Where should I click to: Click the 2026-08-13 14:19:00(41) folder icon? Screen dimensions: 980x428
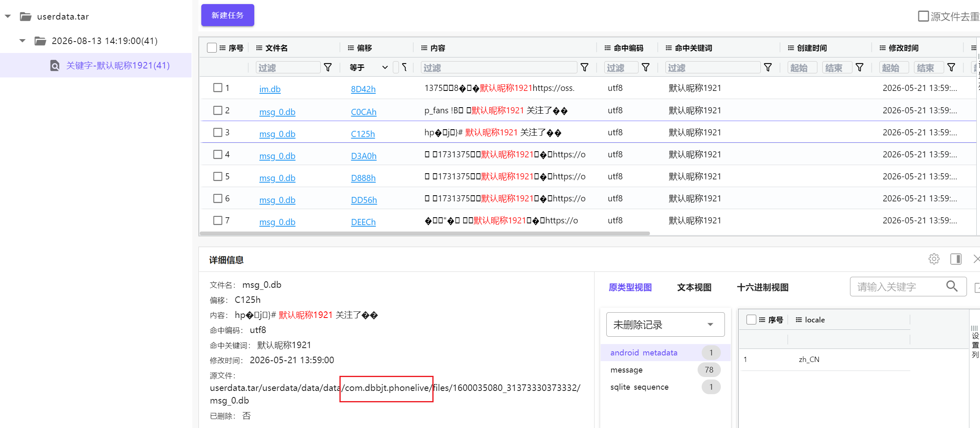(x=40, y=41)
